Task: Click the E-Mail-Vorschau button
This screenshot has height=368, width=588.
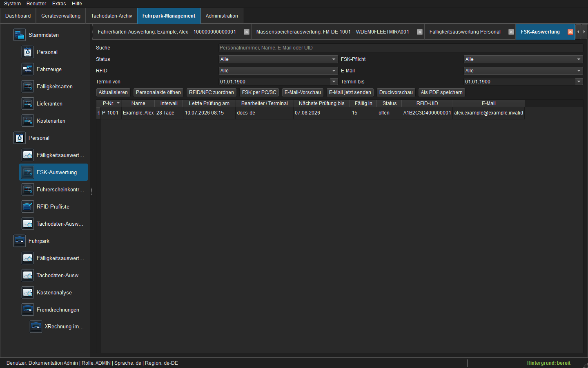Action: pyautogui.click(x=303, y=92)
